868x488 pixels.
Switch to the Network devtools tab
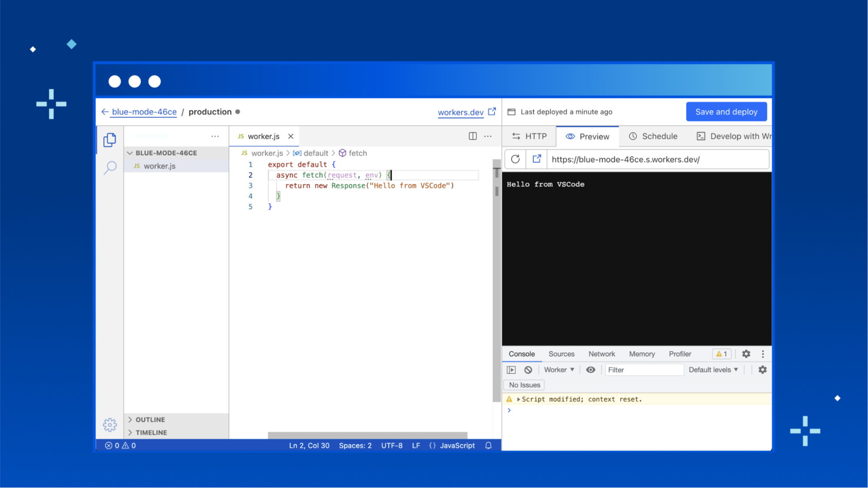[601, 354]
